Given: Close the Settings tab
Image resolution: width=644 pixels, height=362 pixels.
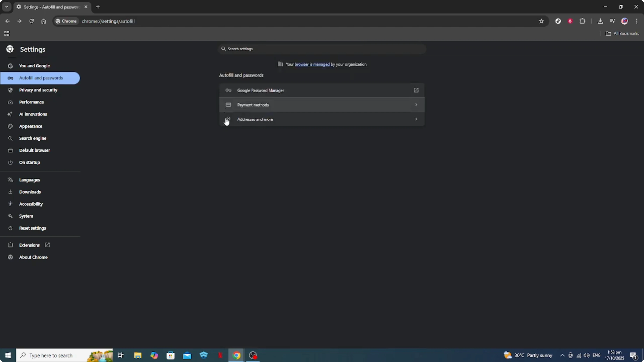Looking at the screenshot, I should pyautogui.click(x=86, y=7).
